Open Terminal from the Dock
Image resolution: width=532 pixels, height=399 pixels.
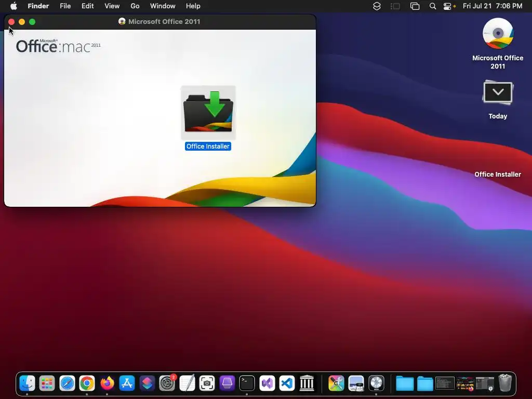[247, 383]
